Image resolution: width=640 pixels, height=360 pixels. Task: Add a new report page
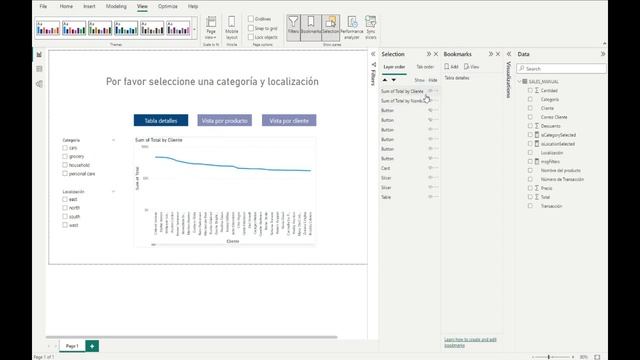click(x=92, y=346)
